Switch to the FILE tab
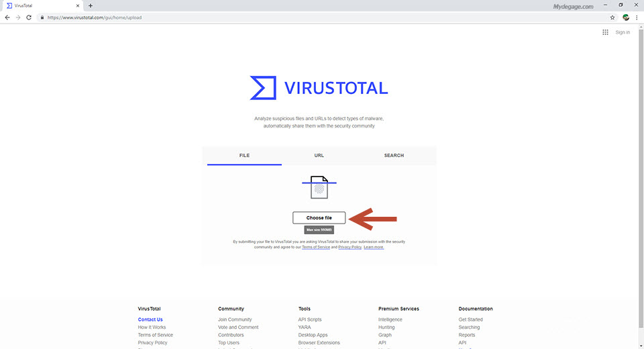 pos(244,156)
